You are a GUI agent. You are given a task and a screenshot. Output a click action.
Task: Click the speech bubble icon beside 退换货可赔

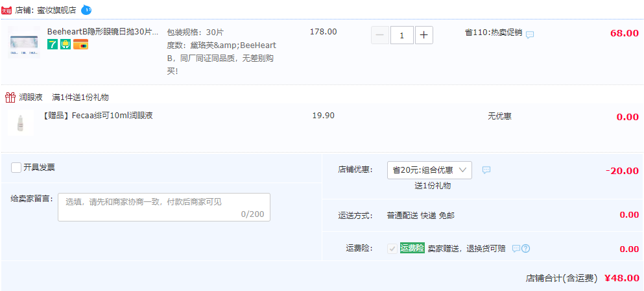[x=516, y=249]
